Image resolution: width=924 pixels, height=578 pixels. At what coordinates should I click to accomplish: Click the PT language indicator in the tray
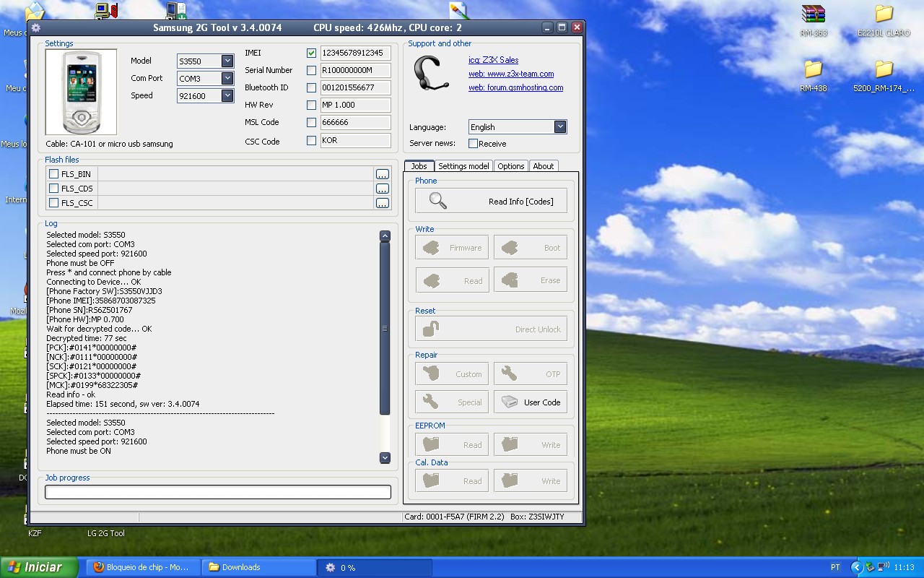click(835, 568)
